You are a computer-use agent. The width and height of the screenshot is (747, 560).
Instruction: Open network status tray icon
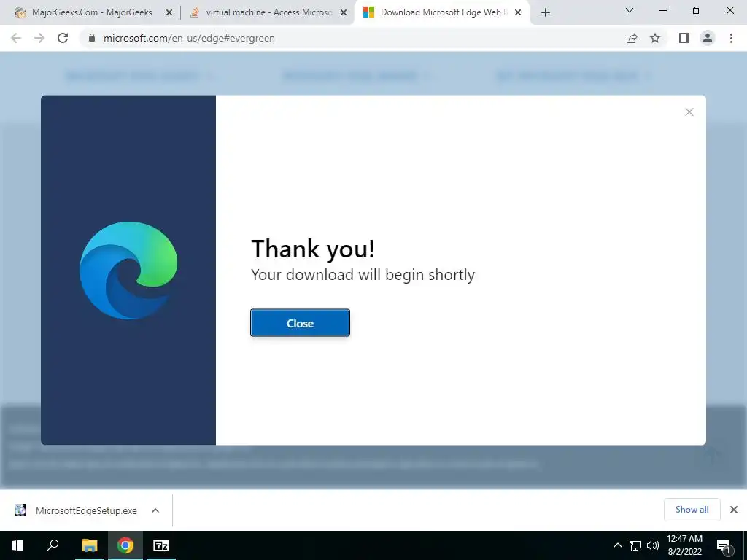pos(635,545)
